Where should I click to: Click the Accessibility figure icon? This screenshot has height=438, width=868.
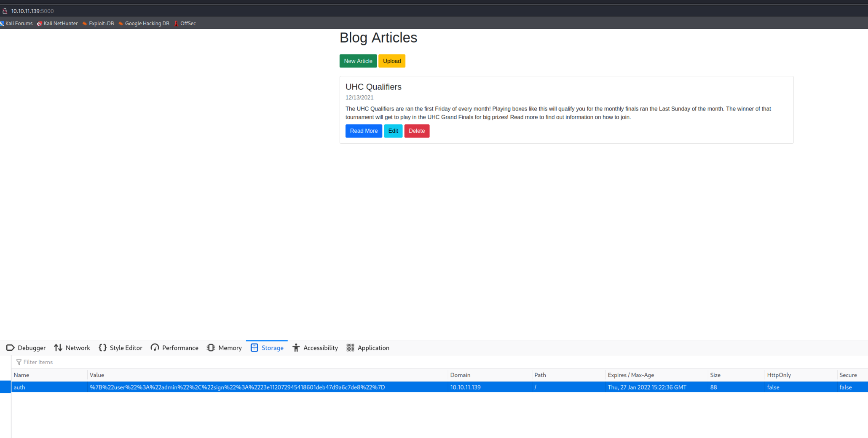coord(296,348)
